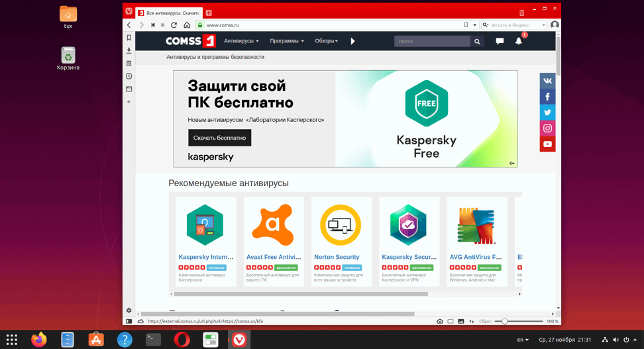This screenshot has width=644, height=349.
Task: Open the Vivaldi main menu logo
Action: point(129,11)
